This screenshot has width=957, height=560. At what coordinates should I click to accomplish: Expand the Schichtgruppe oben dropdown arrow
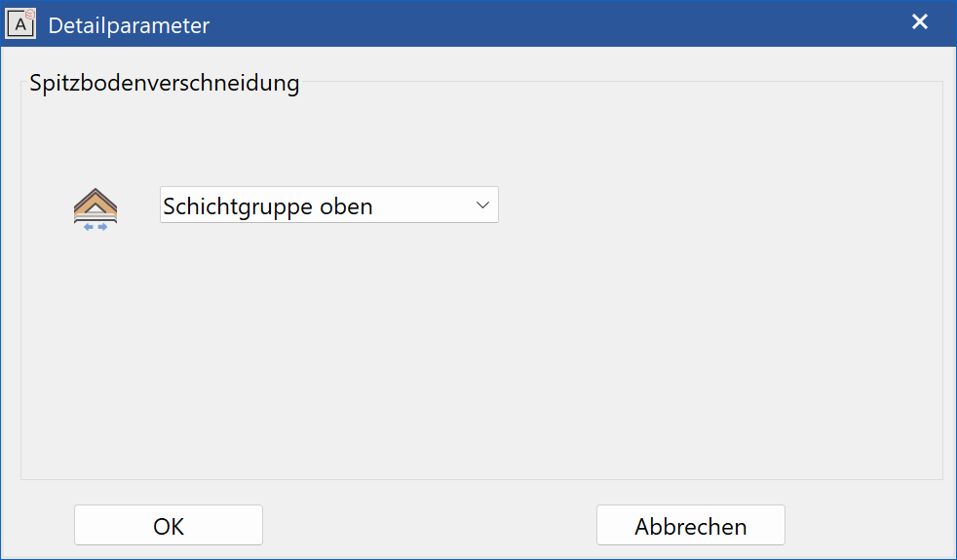click(482, 205)
